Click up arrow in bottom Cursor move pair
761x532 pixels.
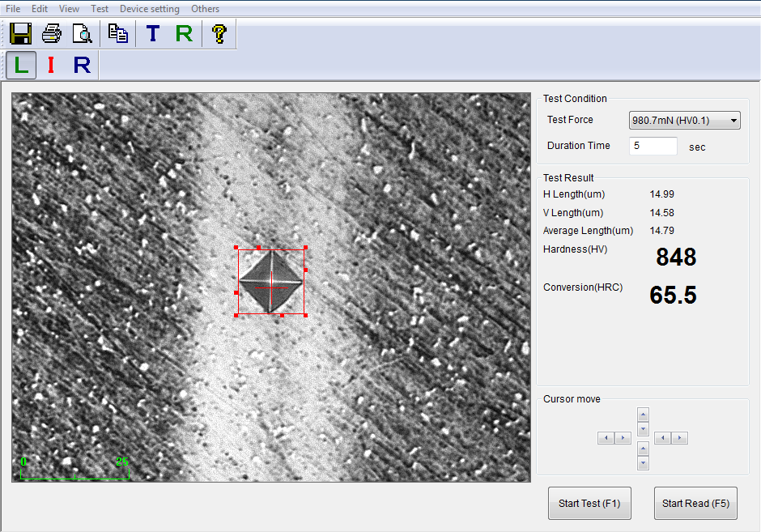(x=643, y=449)
